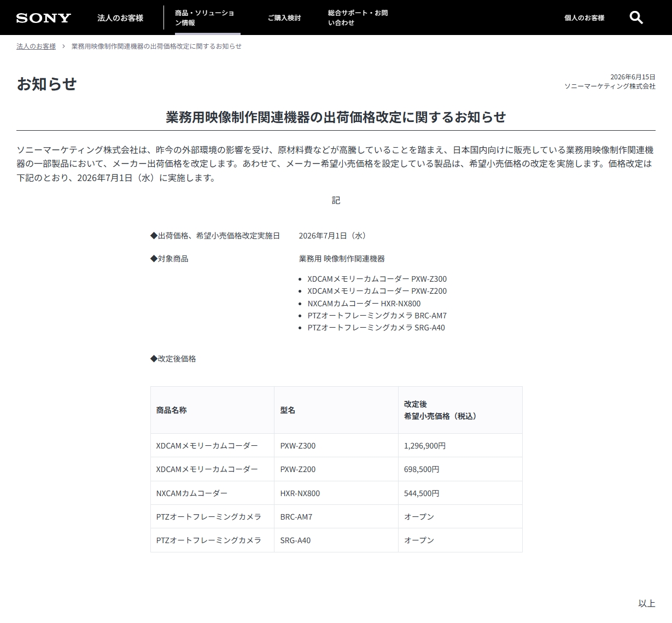The image size is (672, 623).
Task: Open 法人のお客様 header link
Action: tap(120, 18)
